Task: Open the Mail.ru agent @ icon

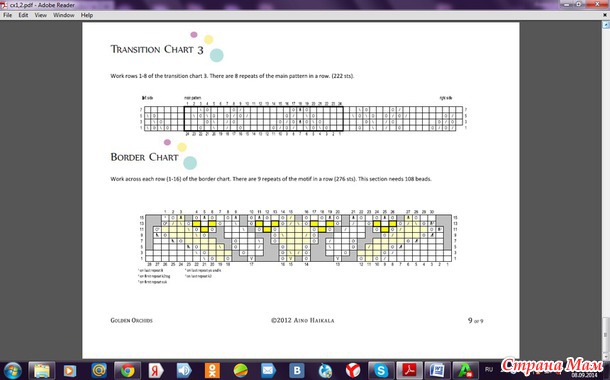Action: pyautogui.click(x=99, y=371)
